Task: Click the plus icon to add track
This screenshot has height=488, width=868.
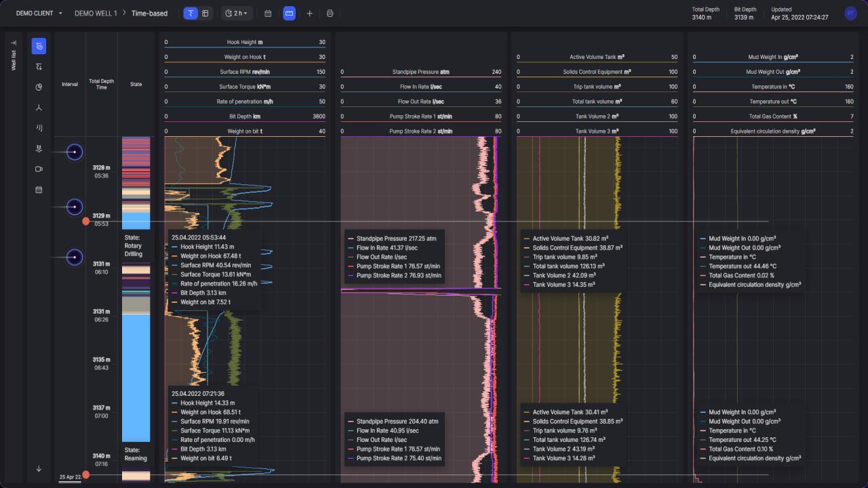Action: click(x=309, y=14)
